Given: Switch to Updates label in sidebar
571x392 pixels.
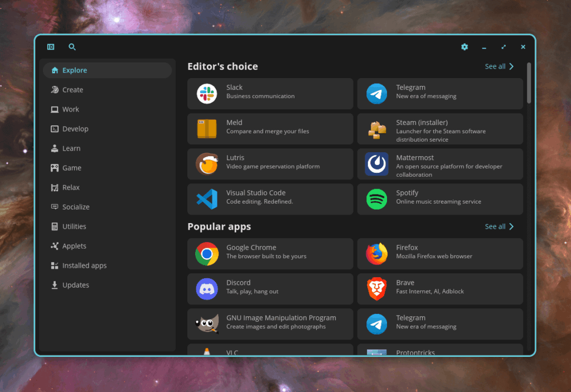Looking at the screenshot, I should [x=76, y=285].
